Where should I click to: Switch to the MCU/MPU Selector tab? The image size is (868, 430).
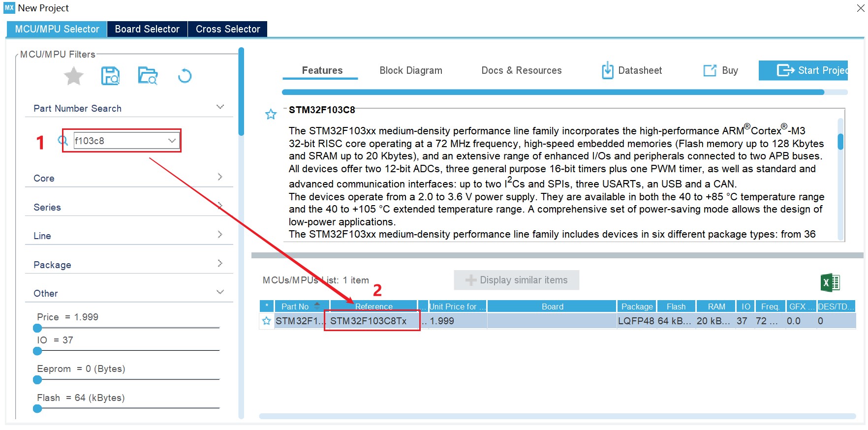(x=57, y=29)
